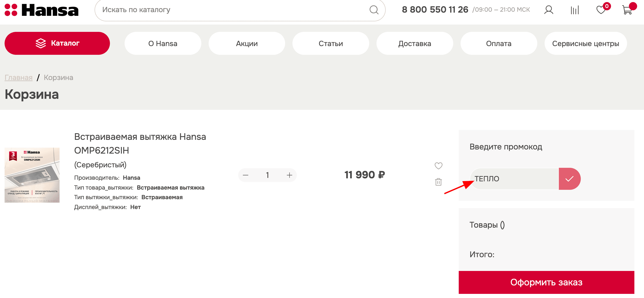Delete the hood using trash icon
This screenshot has height=298, width=644.
[438, 182]
